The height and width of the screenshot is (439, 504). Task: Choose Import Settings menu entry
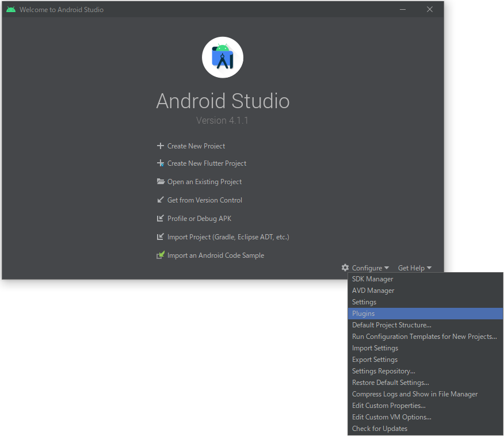425,348
